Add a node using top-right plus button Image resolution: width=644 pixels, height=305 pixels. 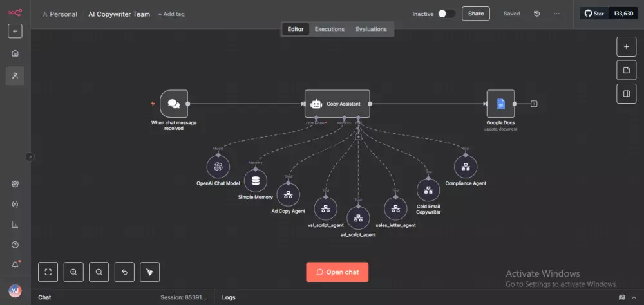(x=627, y=47)
